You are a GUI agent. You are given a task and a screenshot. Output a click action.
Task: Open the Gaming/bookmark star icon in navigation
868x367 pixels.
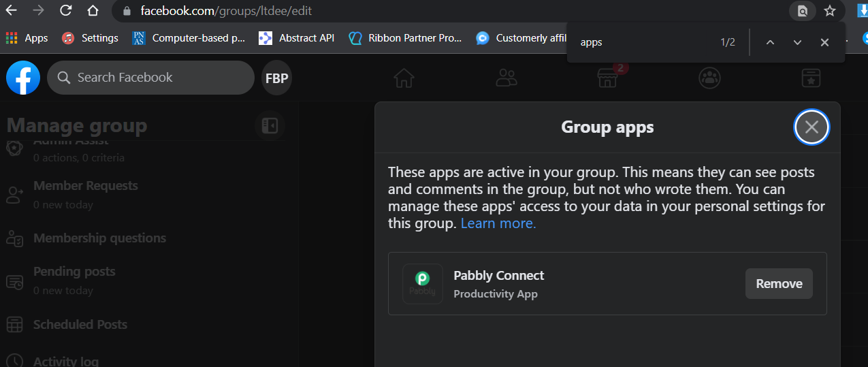point(811,78)
